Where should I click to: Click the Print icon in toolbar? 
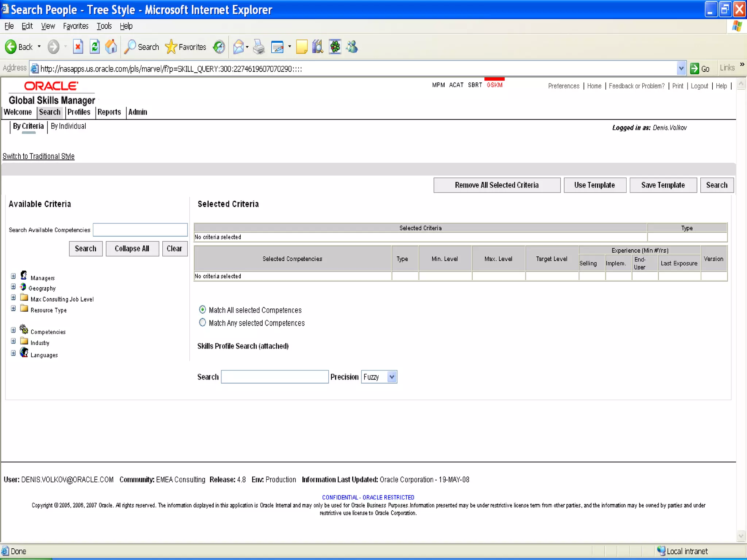pyautogui.click(x=259, y=47)
